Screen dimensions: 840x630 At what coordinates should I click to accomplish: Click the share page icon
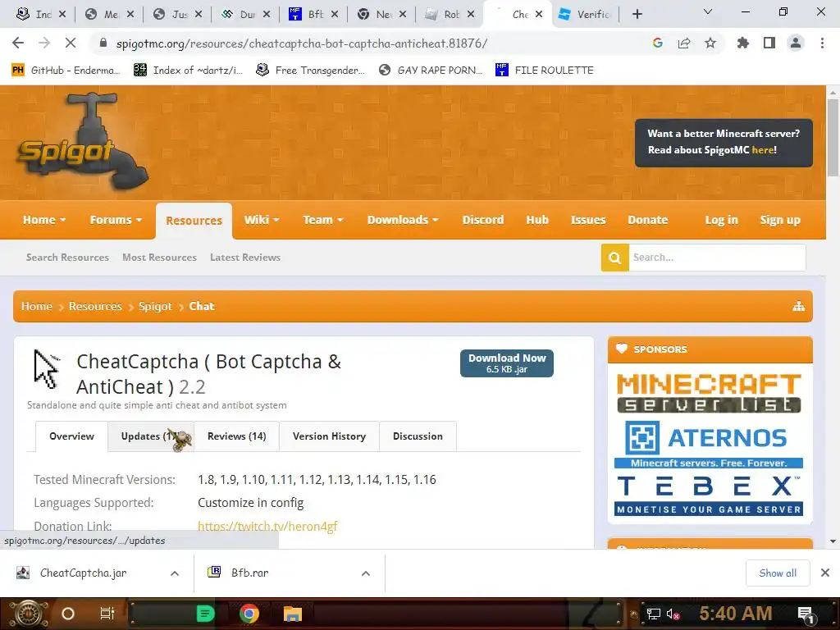[x=684, y=43]
